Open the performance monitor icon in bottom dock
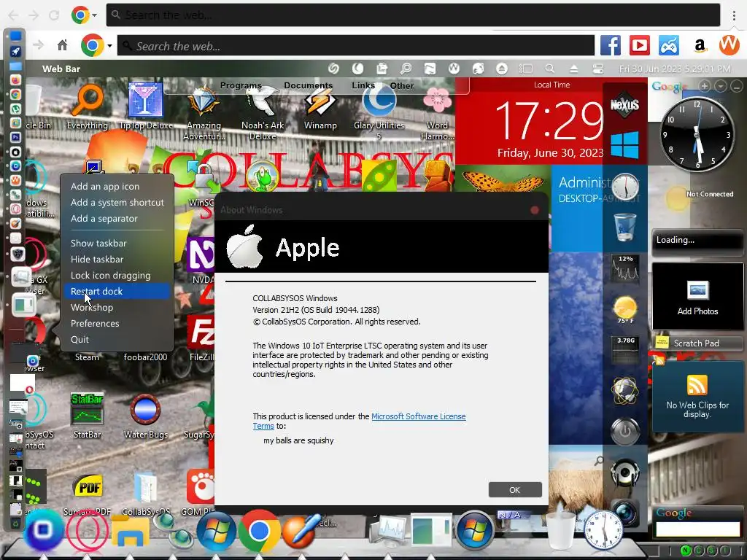The image size is (747, 560). [390, 530]
